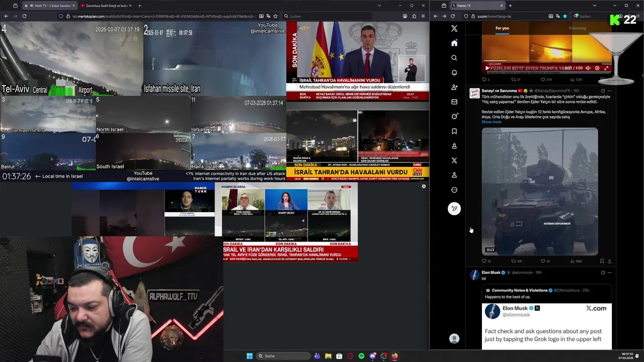Expand tab list dropdown in X window
This screenshot has height=362, width=644.
click(594, 6)
